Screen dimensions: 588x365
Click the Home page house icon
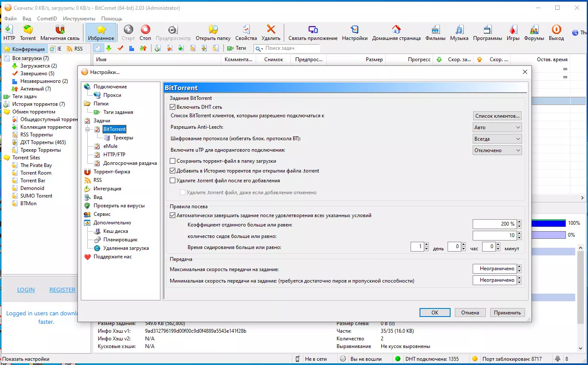[396, 30]
